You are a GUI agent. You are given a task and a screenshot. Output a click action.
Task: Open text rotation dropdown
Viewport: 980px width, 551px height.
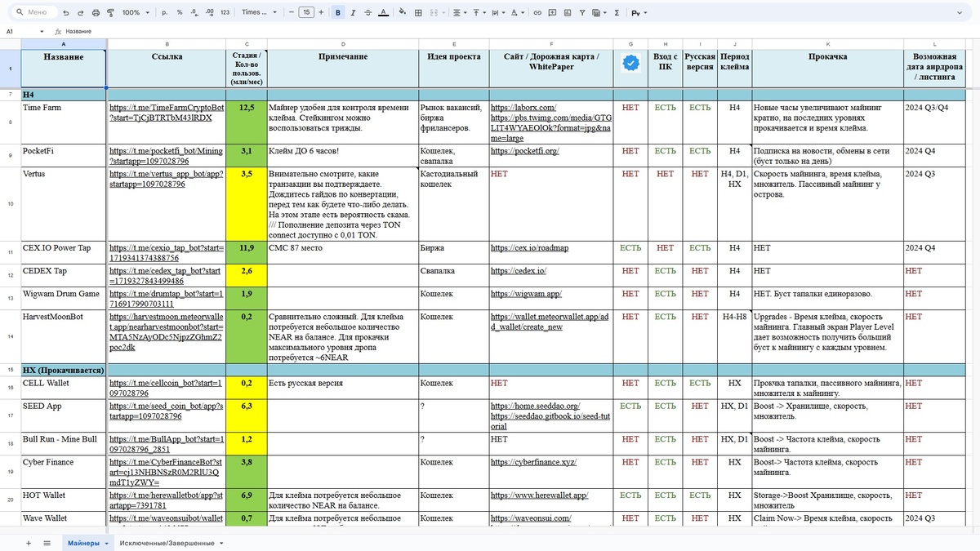[518, 12]
